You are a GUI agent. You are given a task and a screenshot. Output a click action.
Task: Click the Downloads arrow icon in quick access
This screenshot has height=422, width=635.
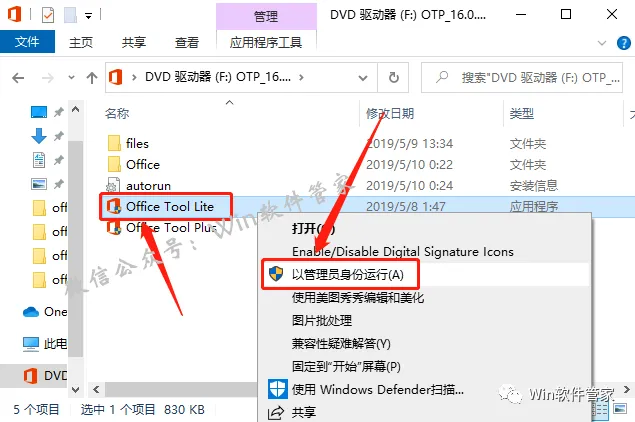[39, 136]
